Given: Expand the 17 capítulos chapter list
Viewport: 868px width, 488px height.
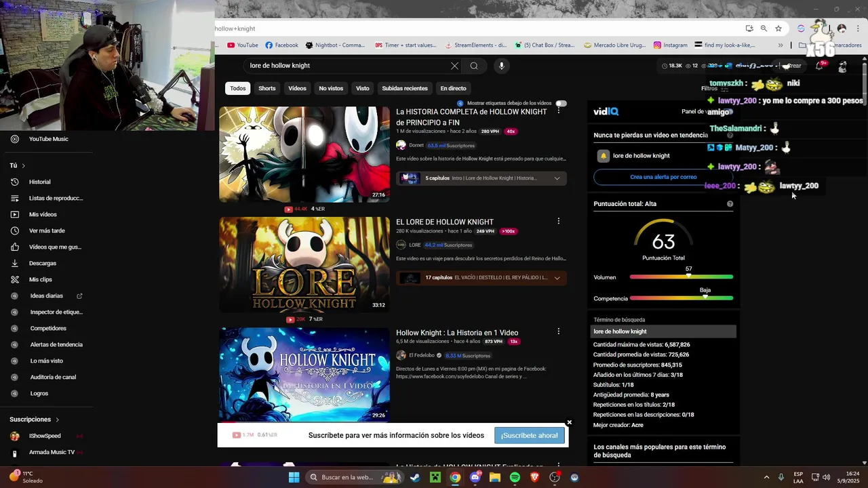Looking at the screenshot, I should pyautogui.click(x=557, y=278).
